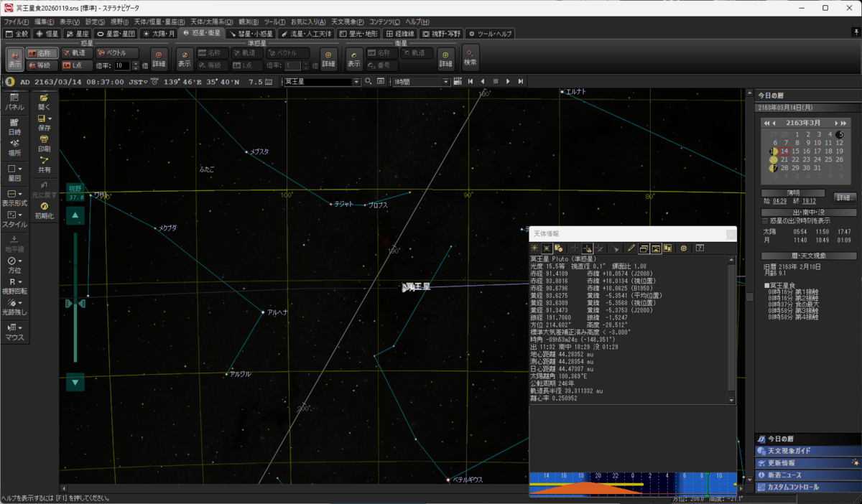The image size is (862, 504).
Task: Click the play forward time control
Action: 508,82
